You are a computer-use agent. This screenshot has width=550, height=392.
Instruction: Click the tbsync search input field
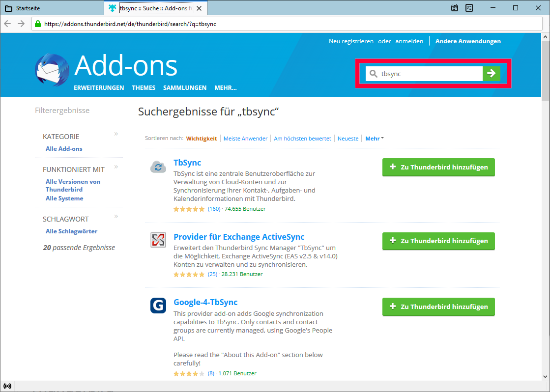428,74
